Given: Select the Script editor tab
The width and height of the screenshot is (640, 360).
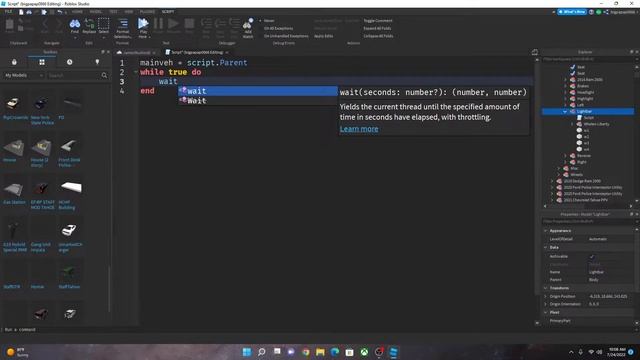Looking at the screenshot, I should (x=197, y=52).
